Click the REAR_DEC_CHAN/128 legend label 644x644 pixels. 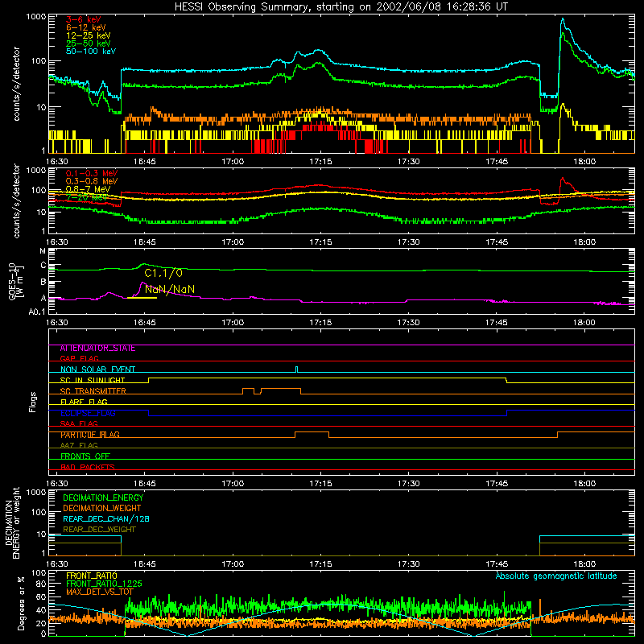[106, 519]
